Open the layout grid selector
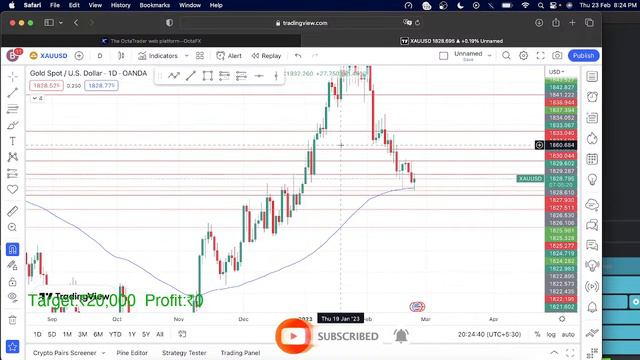This screenshot has height=360, width=640. pyautogui.click(x=200, y=56)
